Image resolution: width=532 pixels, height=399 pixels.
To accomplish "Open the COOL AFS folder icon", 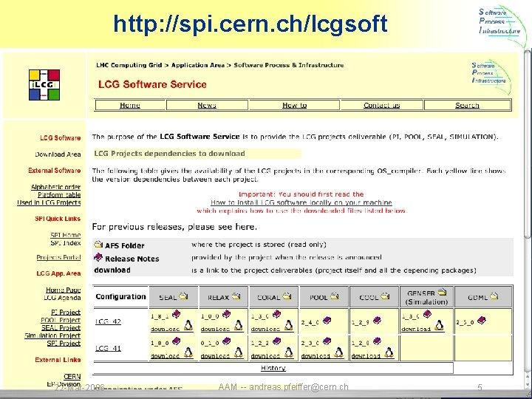I will (386, 296).
